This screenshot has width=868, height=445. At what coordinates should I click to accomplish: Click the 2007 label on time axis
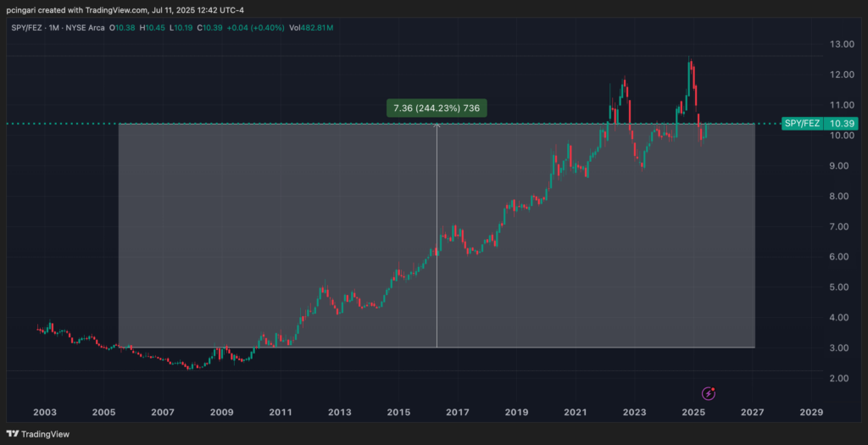163,412
